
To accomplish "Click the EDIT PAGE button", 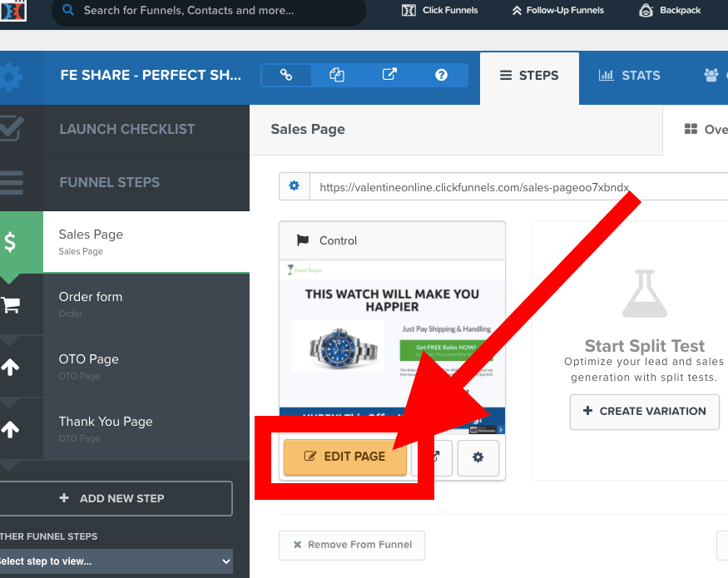I will 345,457.
